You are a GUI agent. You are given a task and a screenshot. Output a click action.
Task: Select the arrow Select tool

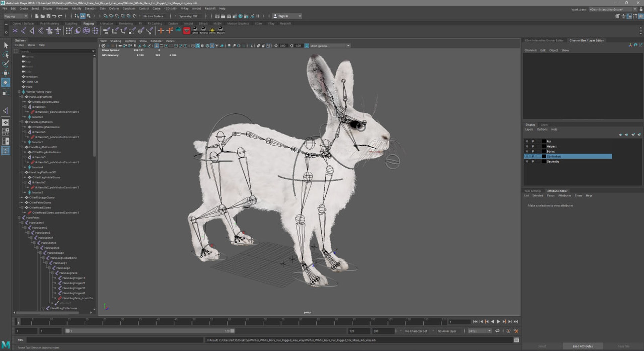point(6,45)
